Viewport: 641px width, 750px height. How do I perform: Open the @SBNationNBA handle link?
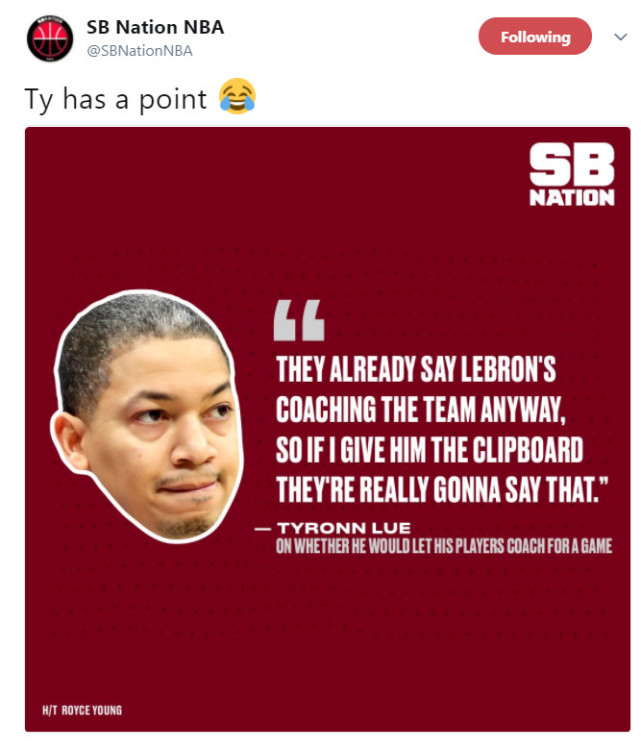click(x=140, y=51)
